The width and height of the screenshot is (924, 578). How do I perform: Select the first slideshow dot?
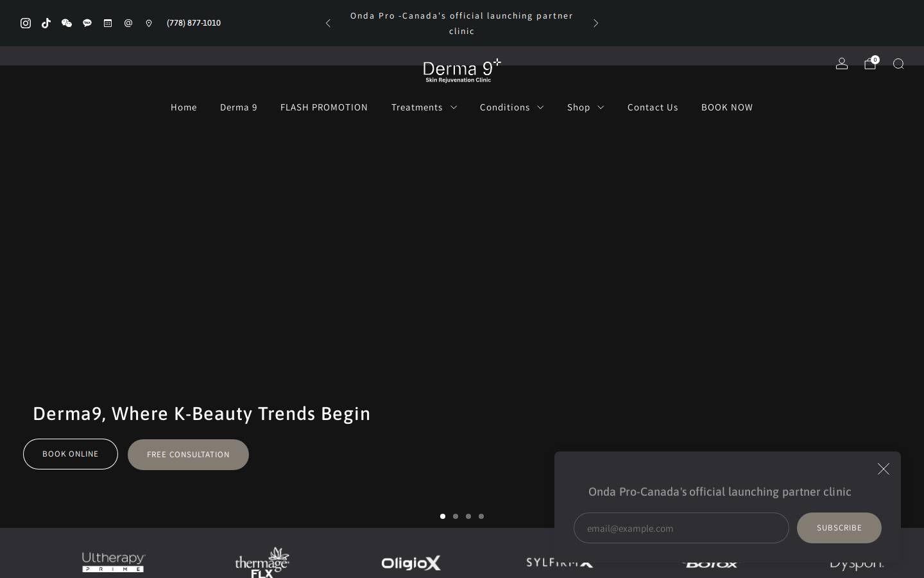pyautogui.click(x=443, y=516)
